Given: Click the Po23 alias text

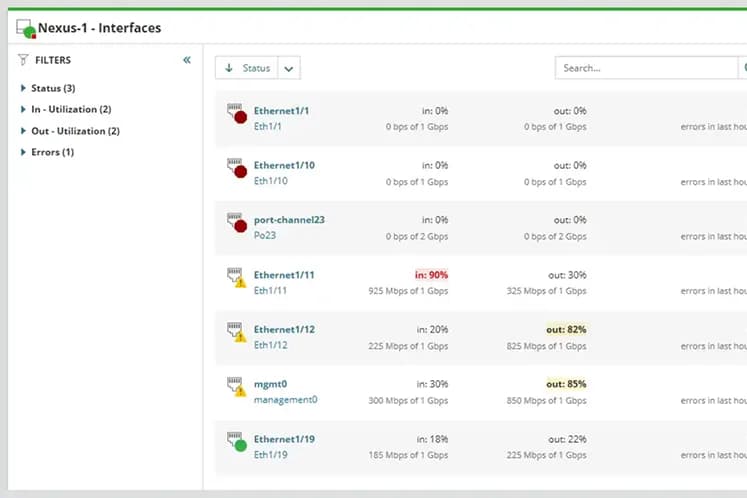Looking at the screenshot, I should pos(265,235).
